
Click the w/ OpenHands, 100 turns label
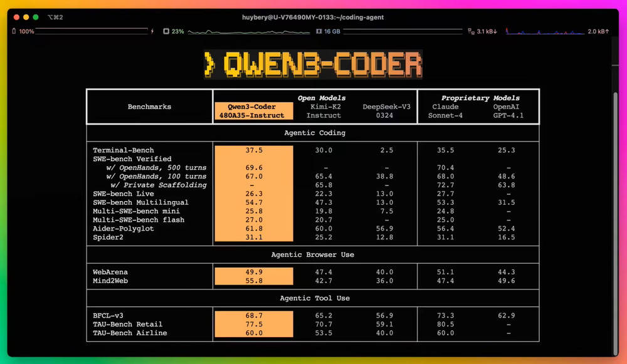click(156, 176)
